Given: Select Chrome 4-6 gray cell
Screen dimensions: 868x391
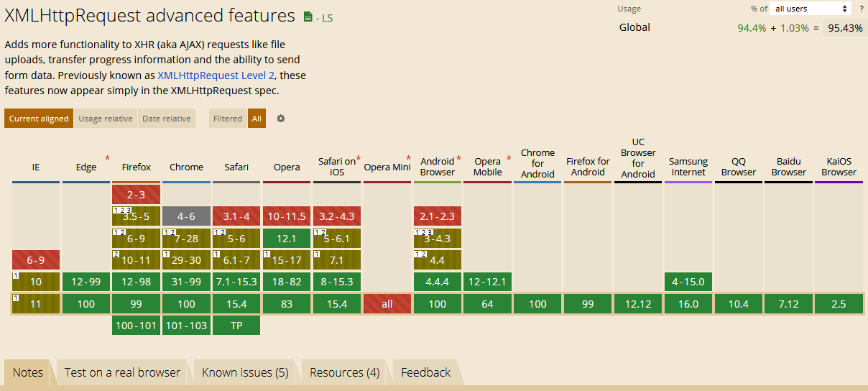Looking at the screenshot, I should pyautogui.click(x=186, y=216).
